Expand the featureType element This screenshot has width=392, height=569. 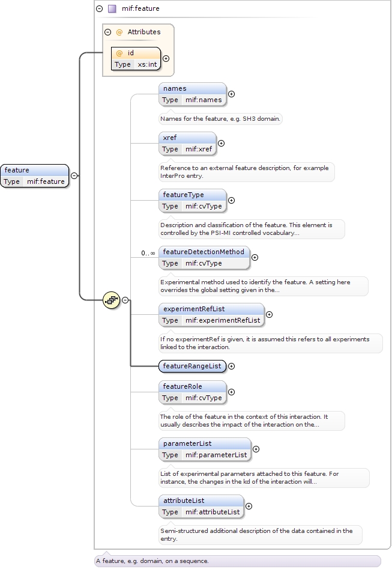pos(231,201)
